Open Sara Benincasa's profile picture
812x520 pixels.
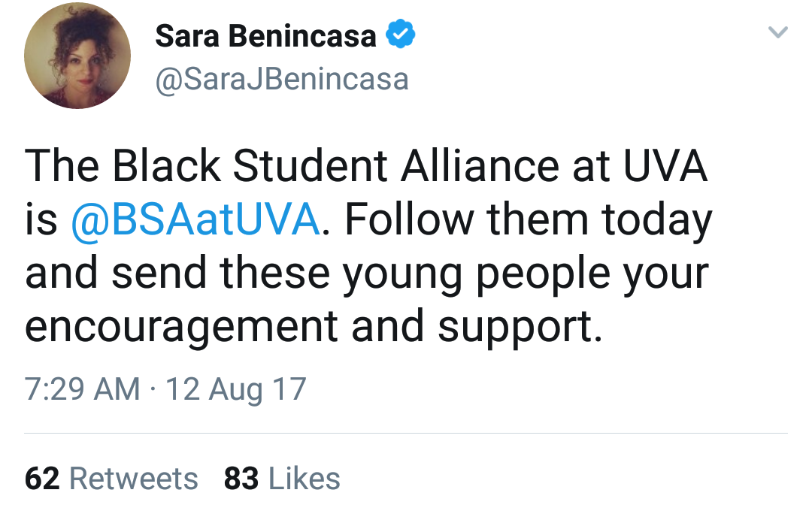click(77, 56)
